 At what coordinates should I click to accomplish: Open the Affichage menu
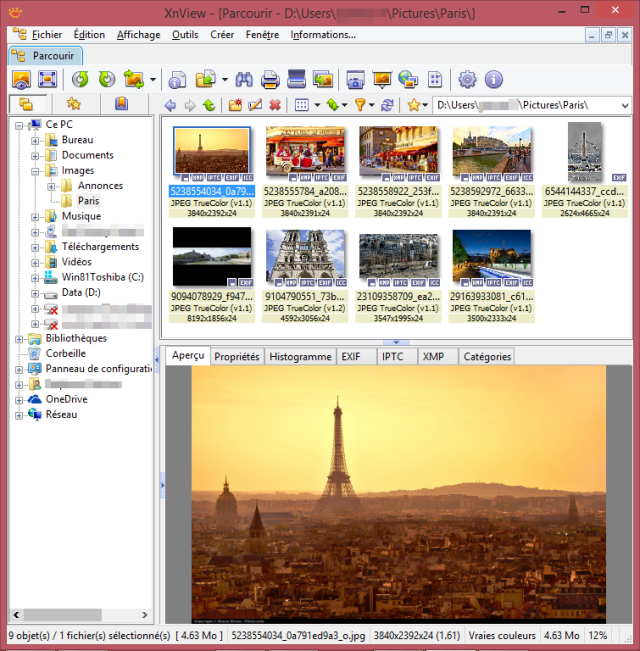138,35
